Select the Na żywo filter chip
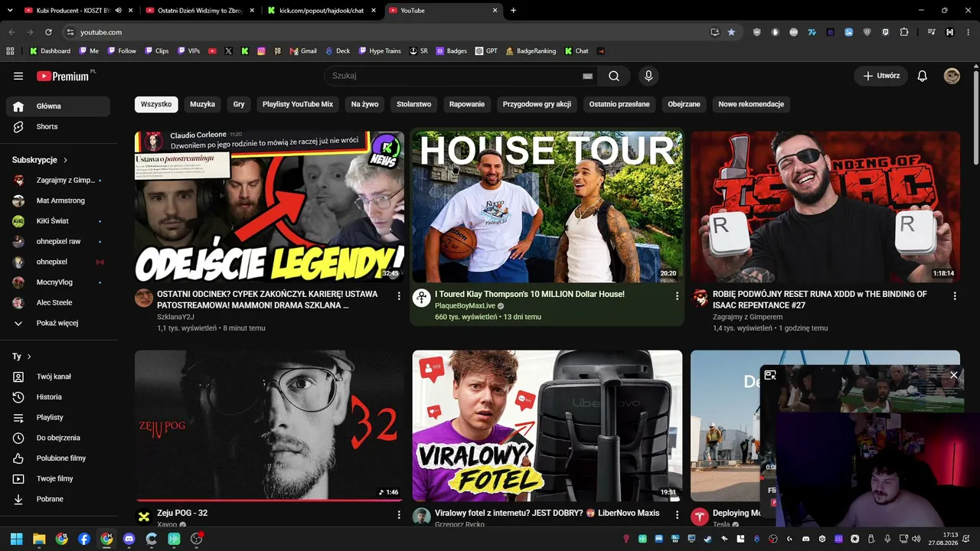The height and width of the screenshot is (551, 980). (365, 104)
